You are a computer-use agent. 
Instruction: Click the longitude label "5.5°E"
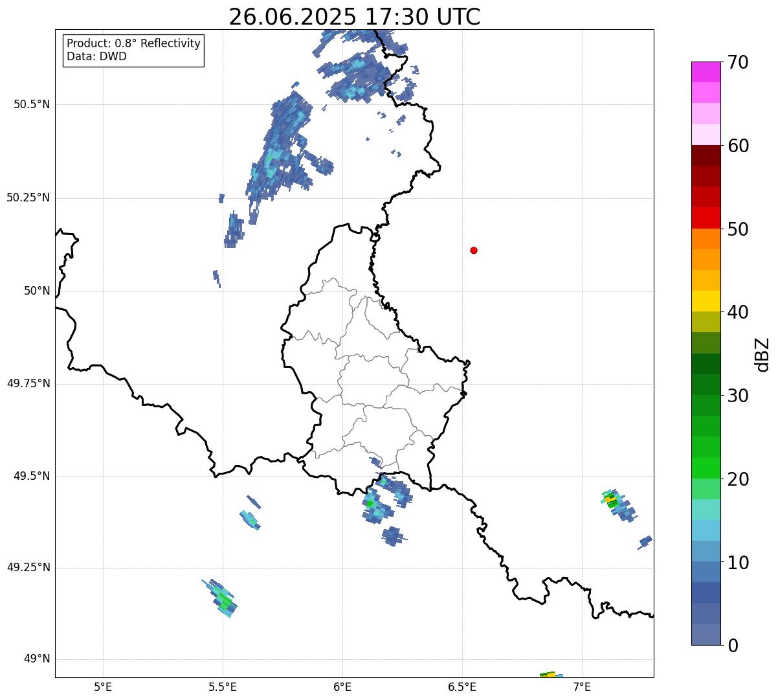[x=223, y=687]
